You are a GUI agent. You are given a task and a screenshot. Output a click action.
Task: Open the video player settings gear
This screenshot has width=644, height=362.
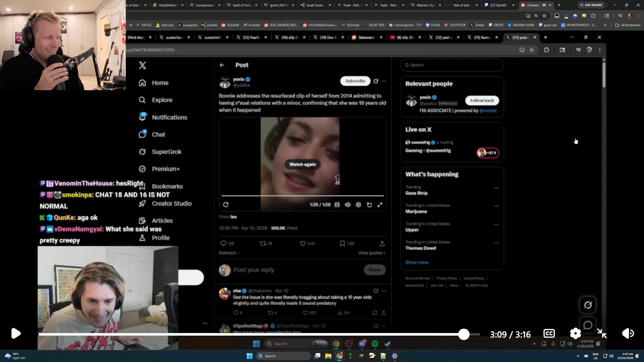(575, 334)
